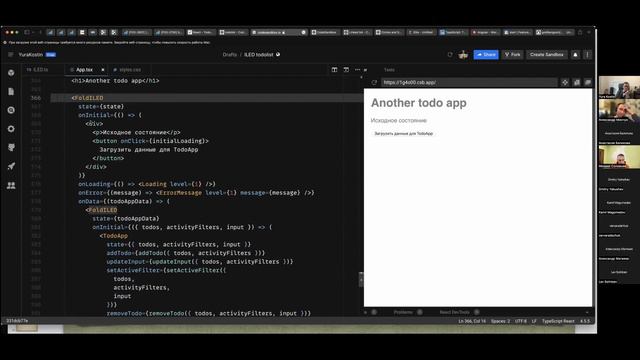Open the CodeSandbox hamburger menu
Screen dimensions: 640x360
pos(11,54)
